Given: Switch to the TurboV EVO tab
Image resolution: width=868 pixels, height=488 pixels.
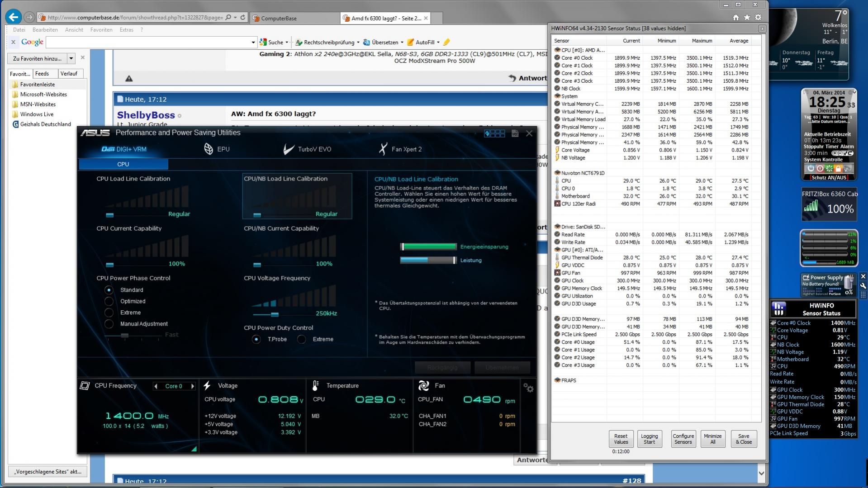Looking at the screenshot, I should point(307,149).
